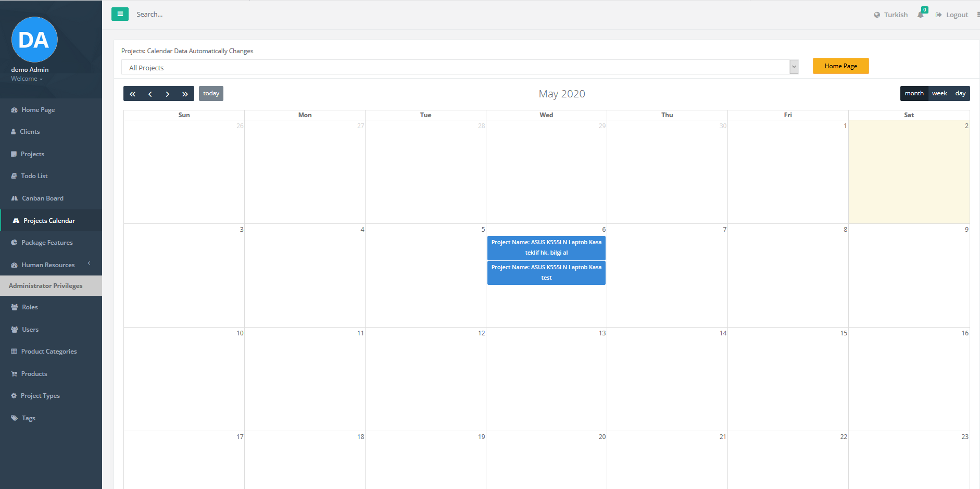
Task: Click the Wed column header
Action: [x=546, y=115]
